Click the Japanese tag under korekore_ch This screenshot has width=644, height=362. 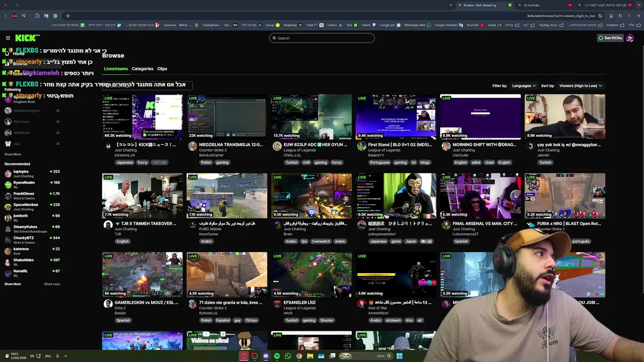point(125,162)
